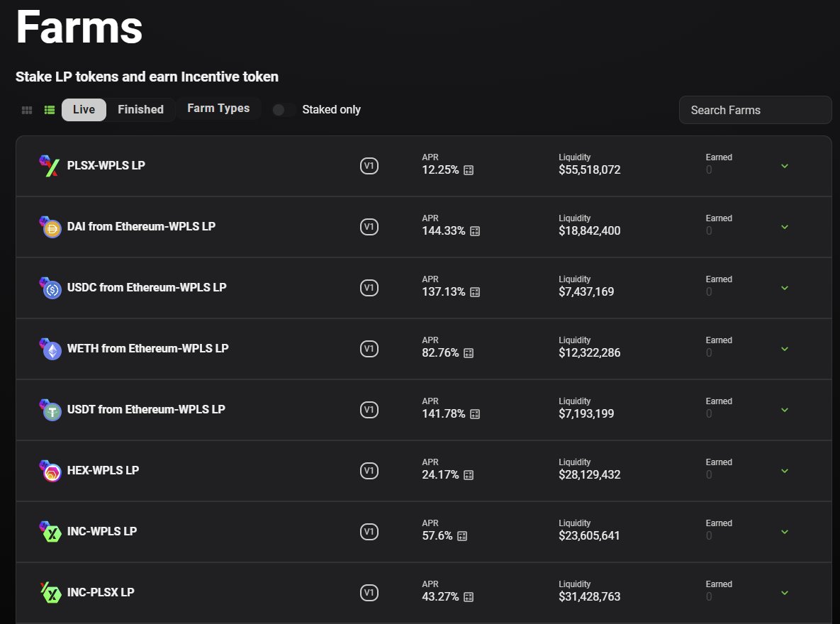Image resolution: width=840 pixels, height=624 pixels.
Task: Click the 144.33% APR value
Action: [x=444, y=231]
